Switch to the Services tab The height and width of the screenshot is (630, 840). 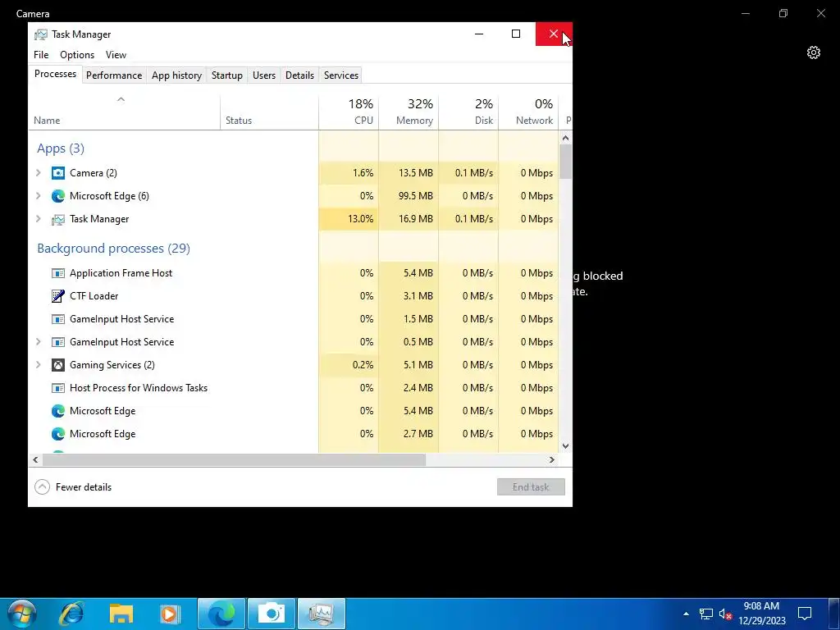(340, 75)
